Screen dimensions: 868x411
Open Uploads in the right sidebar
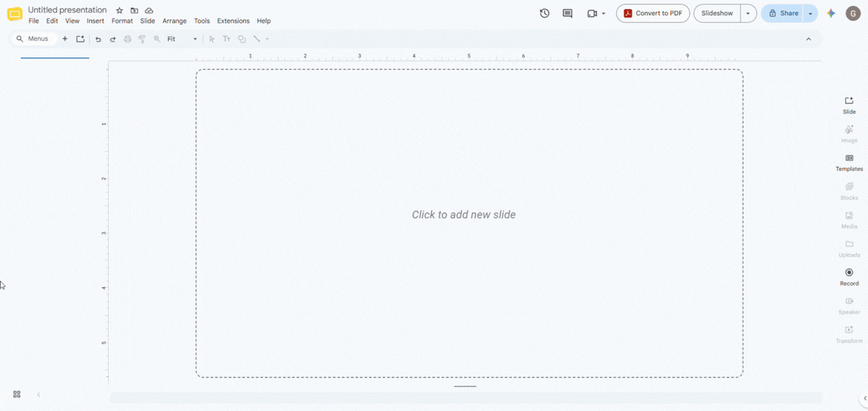coord(849,249)
